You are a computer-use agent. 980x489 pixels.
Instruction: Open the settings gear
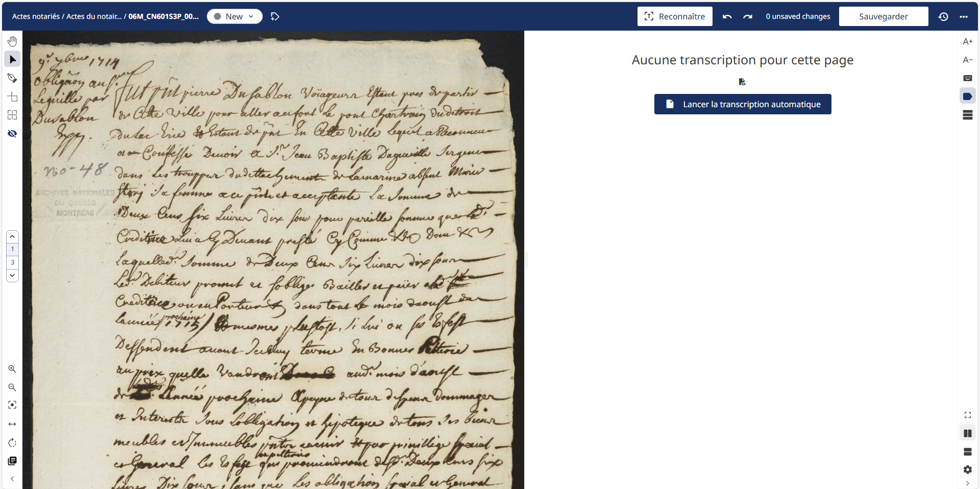[x=968, y=470]
